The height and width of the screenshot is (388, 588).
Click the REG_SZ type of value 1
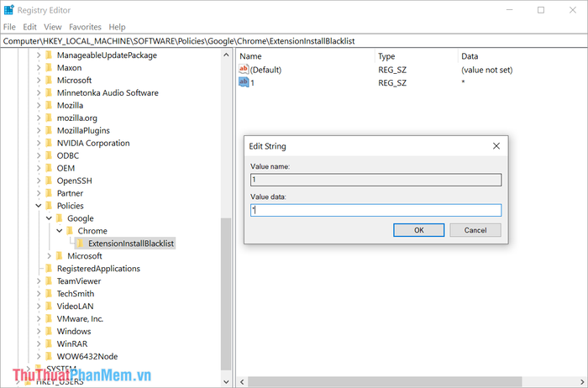coord(392,82)
